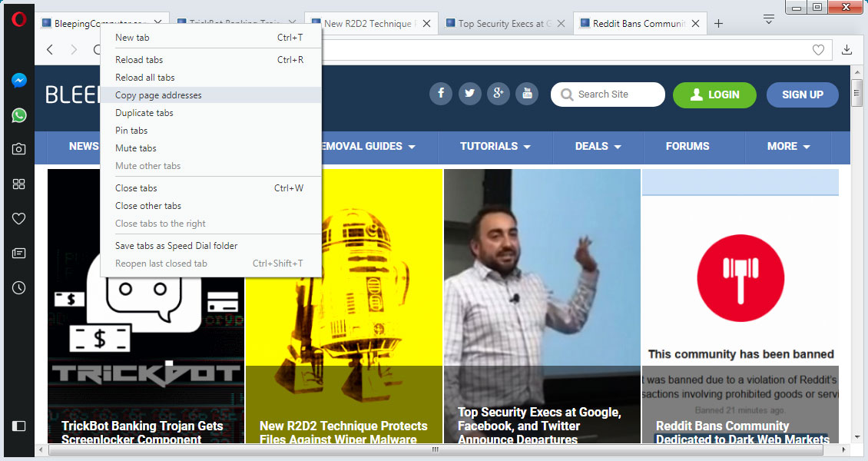
Task: Open Top Security Execs article headline
Action: click(539, 426)
